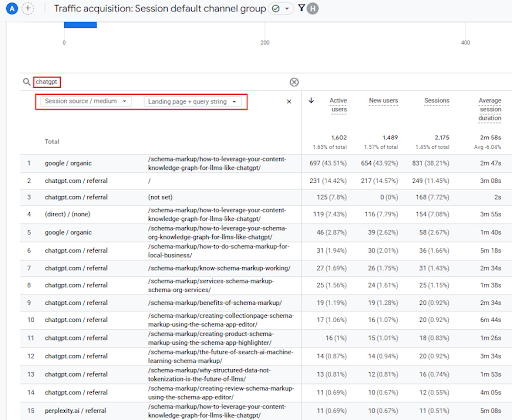512x420 pixels.
Task: Select row 2 chatgpt.com / referral
Action: point(76,181)
